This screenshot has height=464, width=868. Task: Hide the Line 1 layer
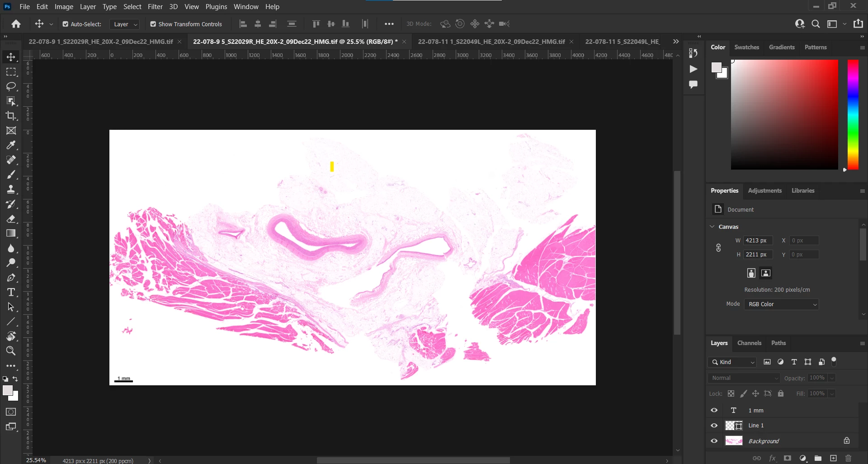714,426
